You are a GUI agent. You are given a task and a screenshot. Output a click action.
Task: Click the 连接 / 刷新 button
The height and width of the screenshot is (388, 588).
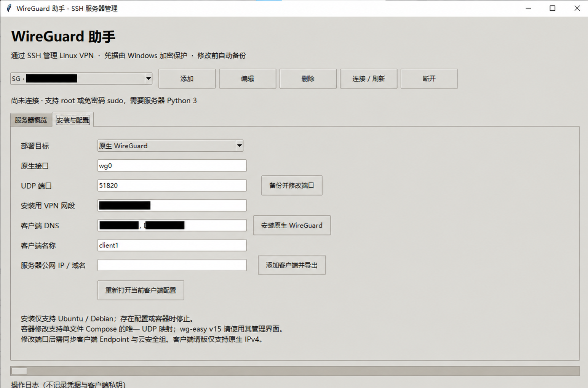[369, 79]
